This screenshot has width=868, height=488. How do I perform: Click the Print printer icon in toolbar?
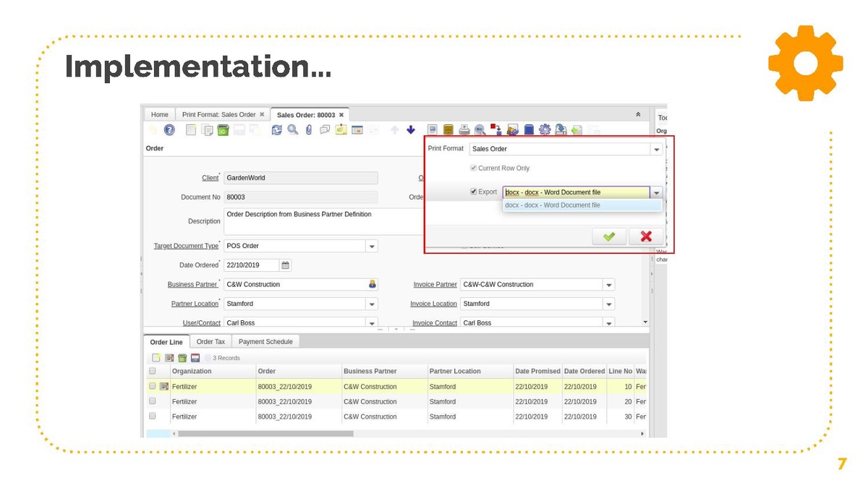[464, 130]
